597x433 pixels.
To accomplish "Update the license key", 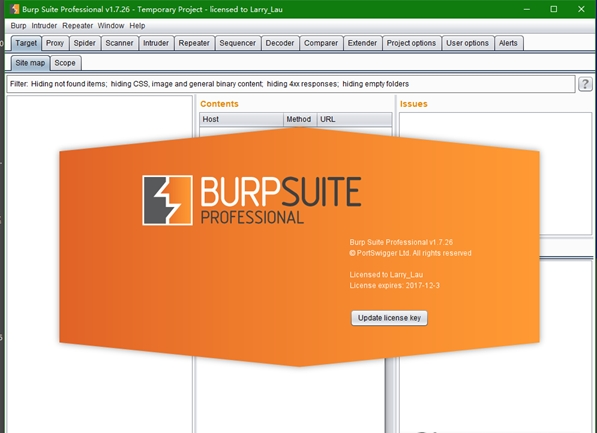I will (389, 318).
